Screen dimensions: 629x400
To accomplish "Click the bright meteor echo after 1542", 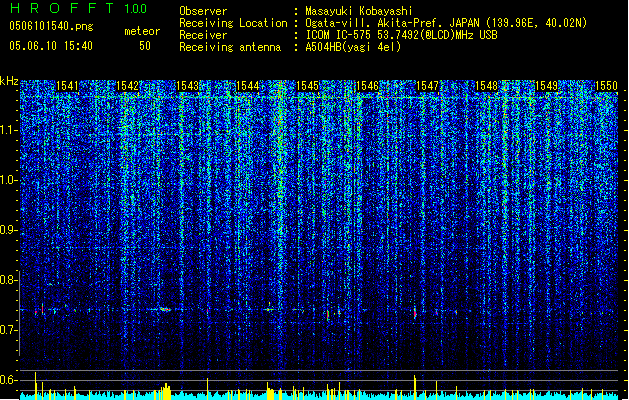I will (x=165, y=309).
